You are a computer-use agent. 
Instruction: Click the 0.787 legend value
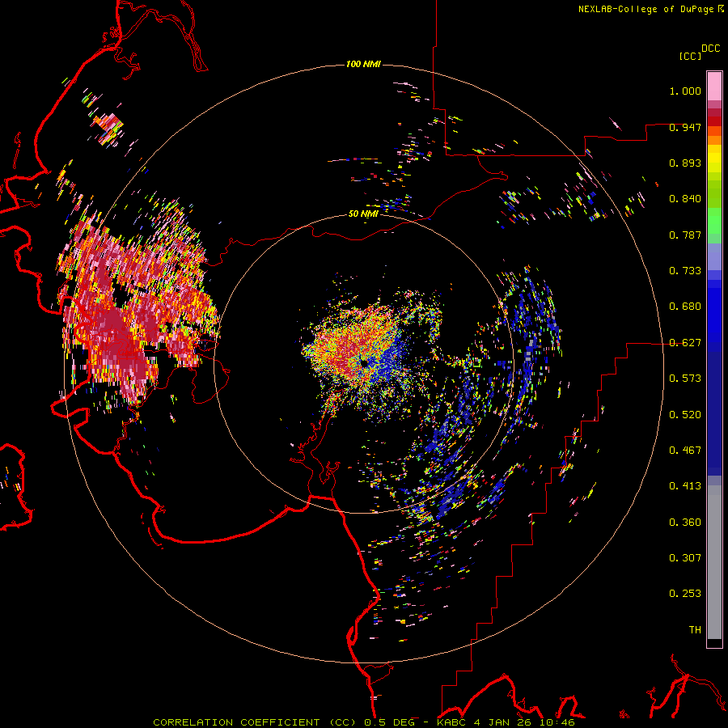coord(685,235)
